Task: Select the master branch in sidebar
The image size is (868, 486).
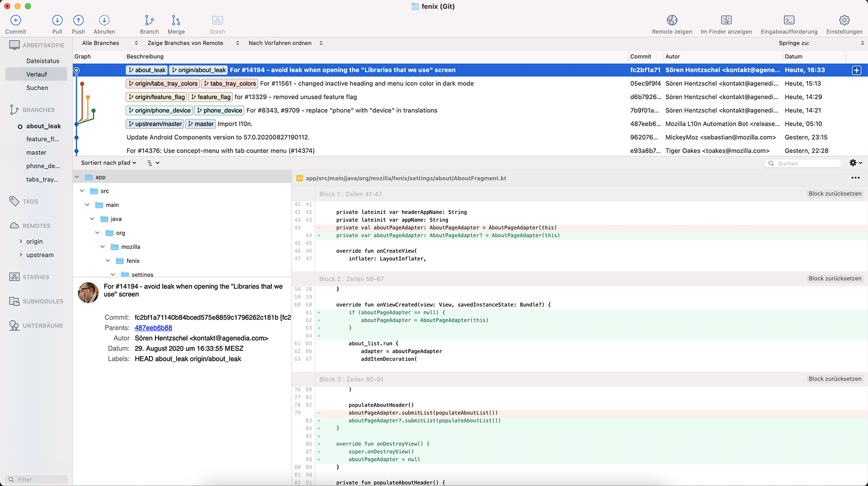Action: click(x=36, y=153)
